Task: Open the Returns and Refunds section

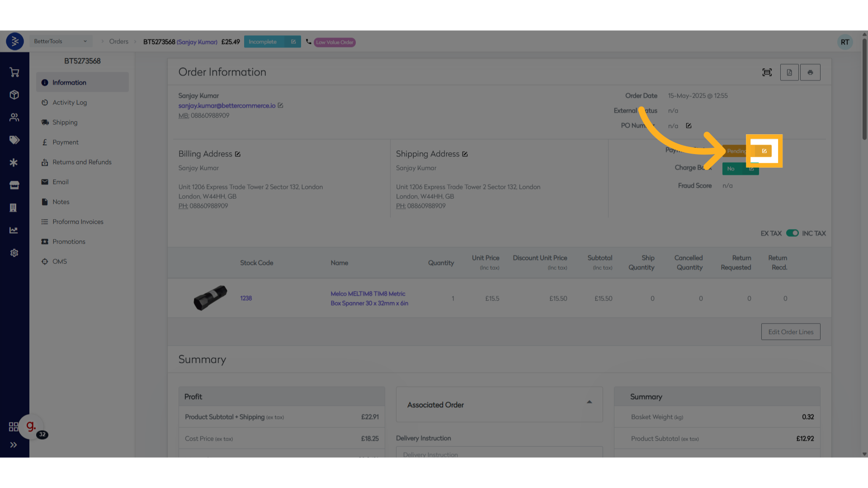Action: [82, 162]
